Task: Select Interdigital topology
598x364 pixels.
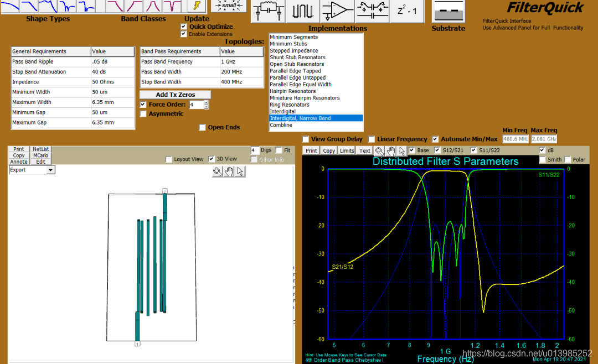Action: [282, 111]
